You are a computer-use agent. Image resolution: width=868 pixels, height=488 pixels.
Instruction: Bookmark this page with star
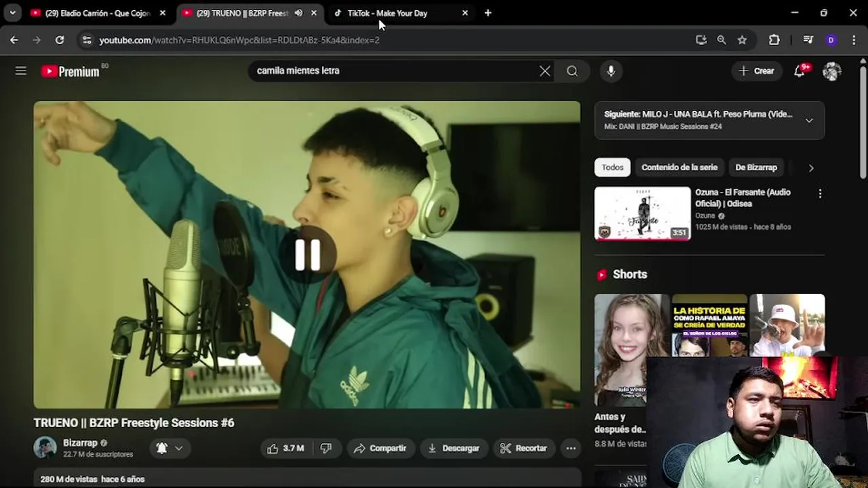pos(742,40)
